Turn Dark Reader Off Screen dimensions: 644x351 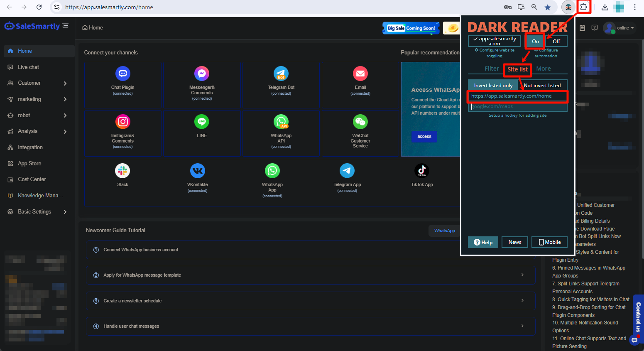pyautogui.click(x=556, y=41)
